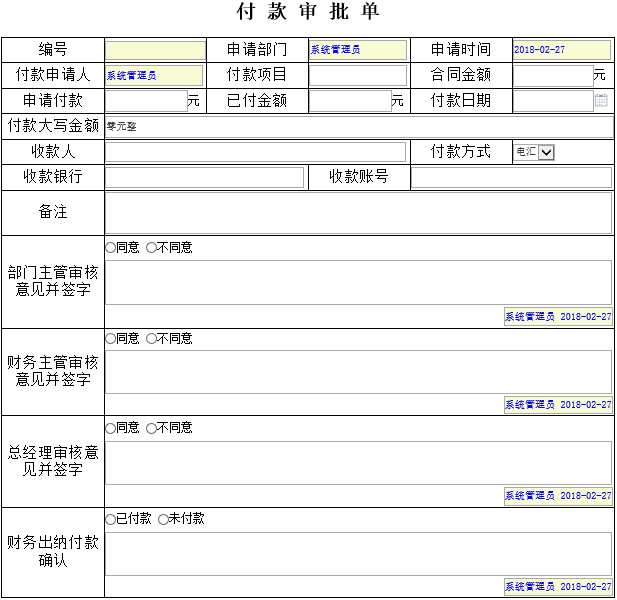Mark 未付款 in 财务出纳付款确认
617x600 pixels.
pyautogui.click(x=164, y=519)
